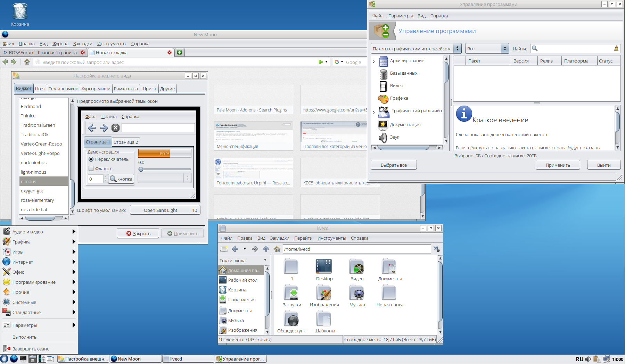The width and height of the screenshot is (625, 364).
Task: Click the home icon in New Moon toolbar
Action: [x=27, y=62]
